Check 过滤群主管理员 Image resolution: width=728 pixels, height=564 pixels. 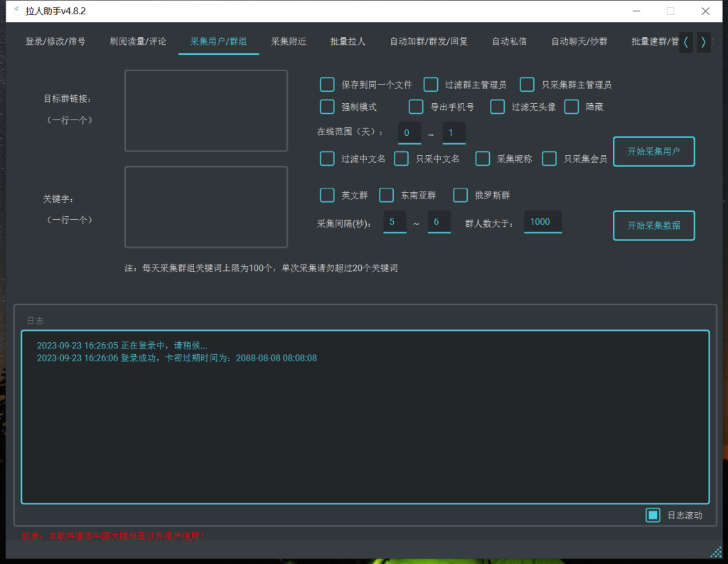(431, 84)
